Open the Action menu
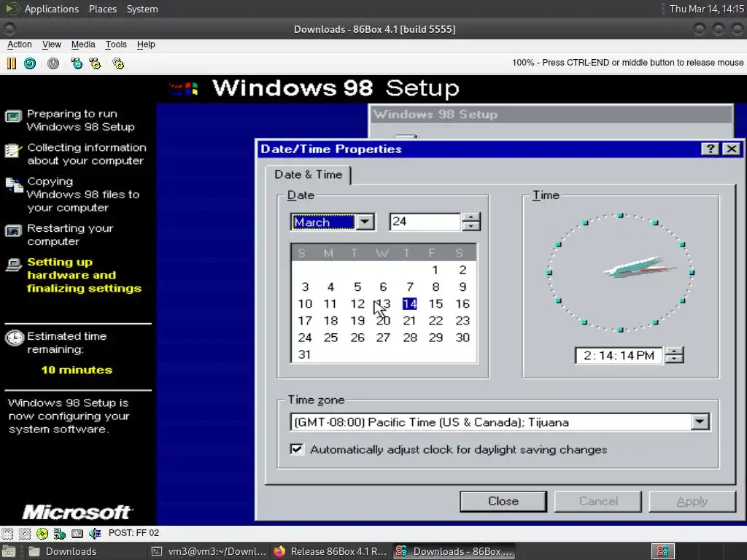This screenshot has width=747, height=560. tap(20, 44)
